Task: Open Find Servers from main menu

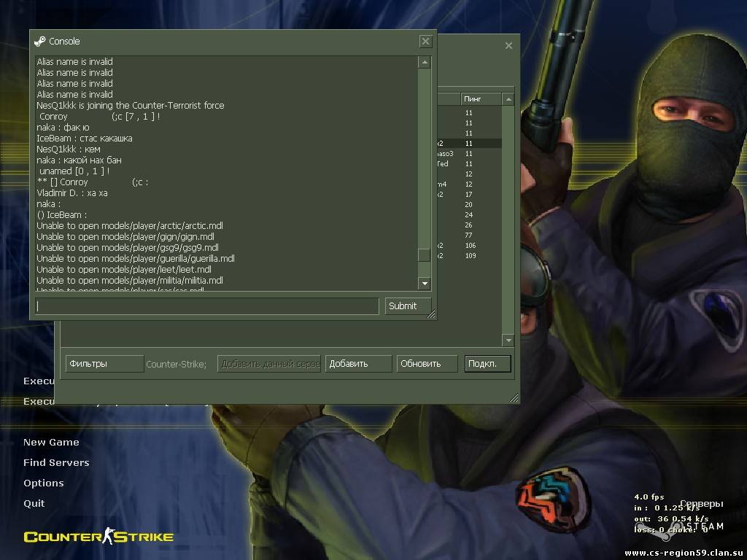Action: click(56, 463)
